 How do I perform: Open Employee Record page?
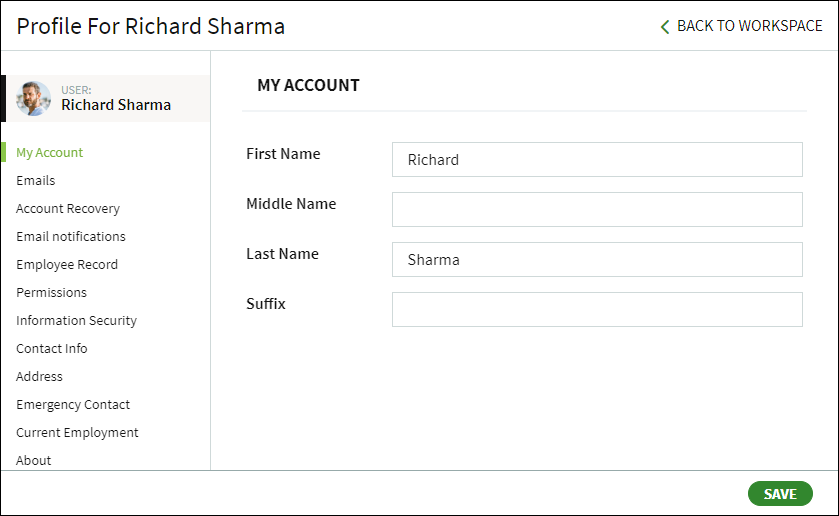tap(67, 264)
